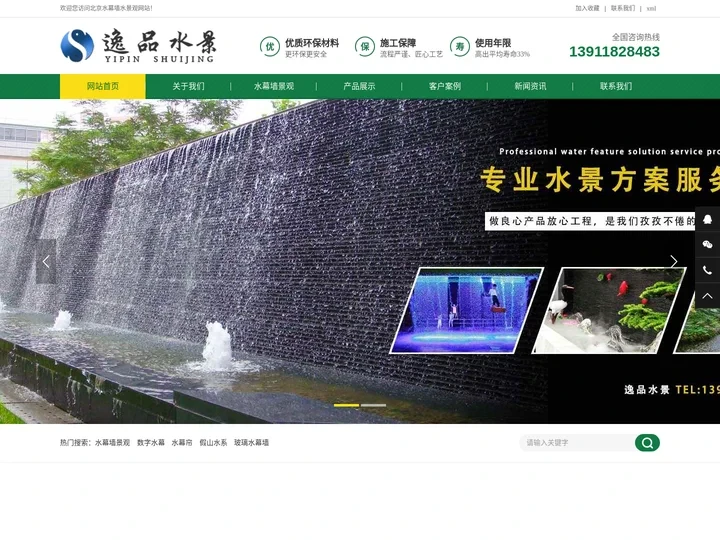Select the first yellow carousel indicator

point(346,405)
